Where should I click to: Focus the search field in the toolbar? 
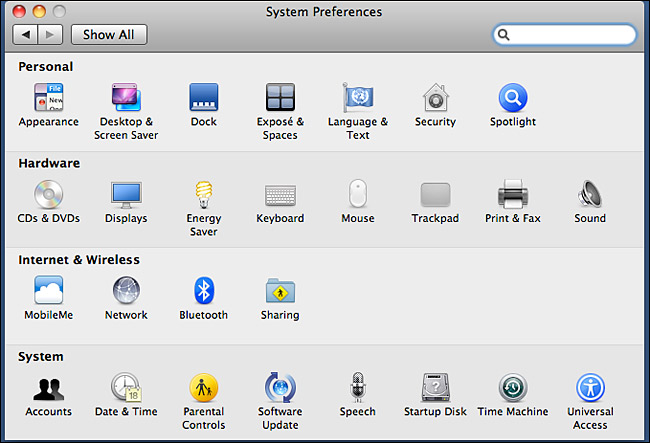565,34
